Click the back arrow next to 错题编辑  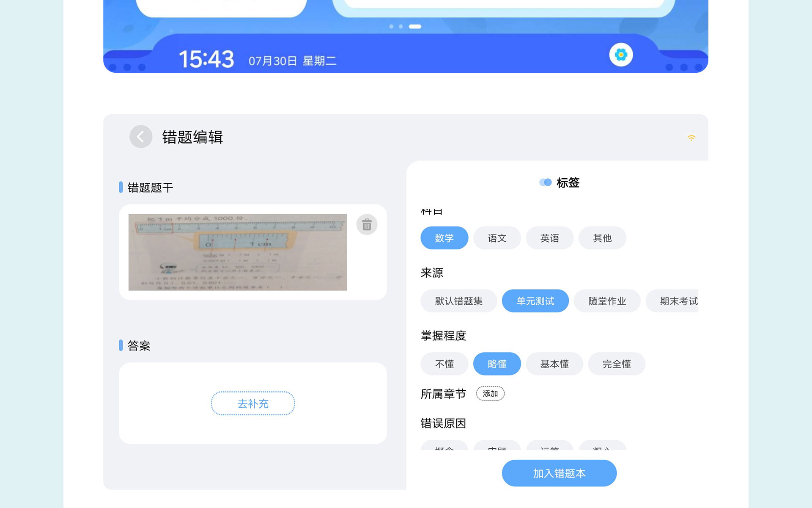[140, 137]
